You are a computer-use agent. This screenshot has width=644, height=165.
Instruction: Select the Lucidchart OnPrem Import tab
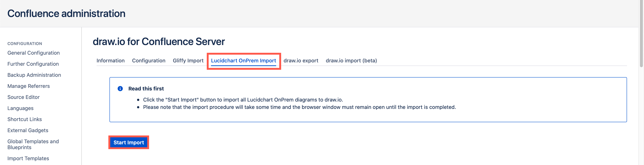tap(244, 60)
